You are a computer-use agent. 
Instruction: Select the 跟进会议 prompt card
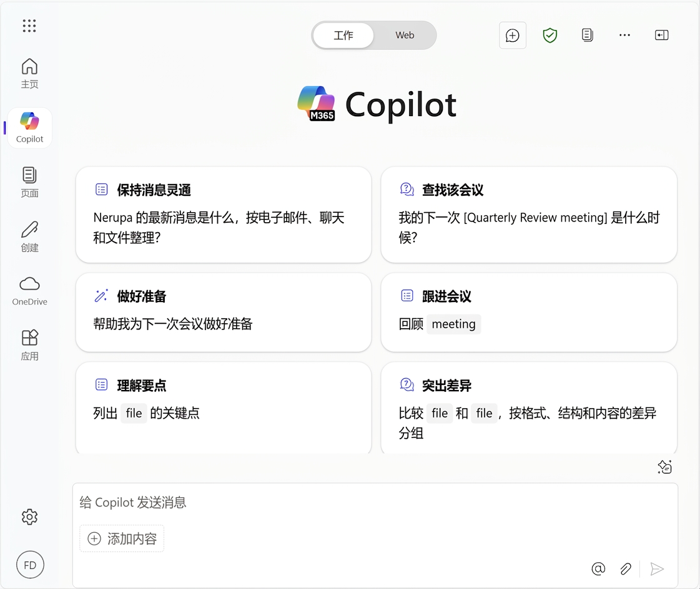coord(529,313)
